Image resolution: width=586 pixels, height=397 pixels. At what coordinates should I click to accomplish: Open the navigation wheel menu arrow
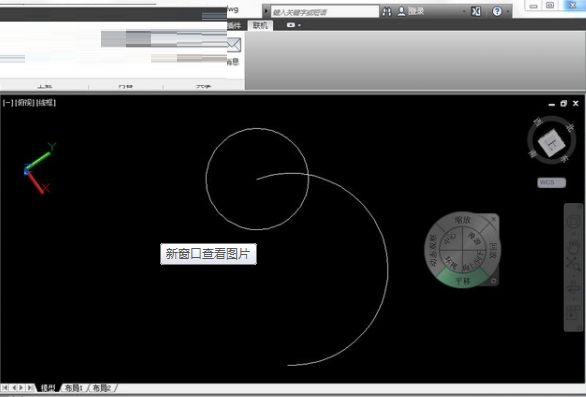[x=493, y=281]
